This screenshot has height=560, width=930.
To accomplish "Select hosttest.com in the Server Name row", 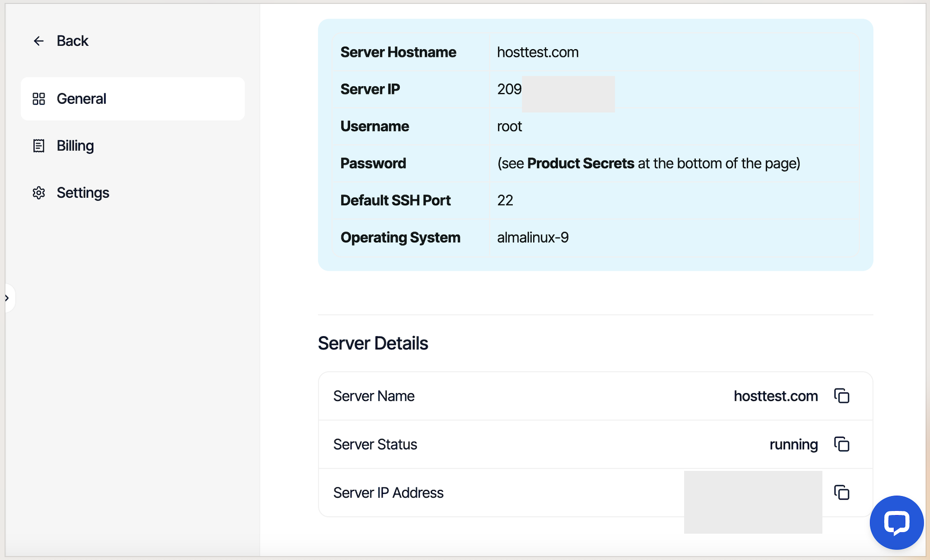I will pyautogui.click(x=776, y=396).
